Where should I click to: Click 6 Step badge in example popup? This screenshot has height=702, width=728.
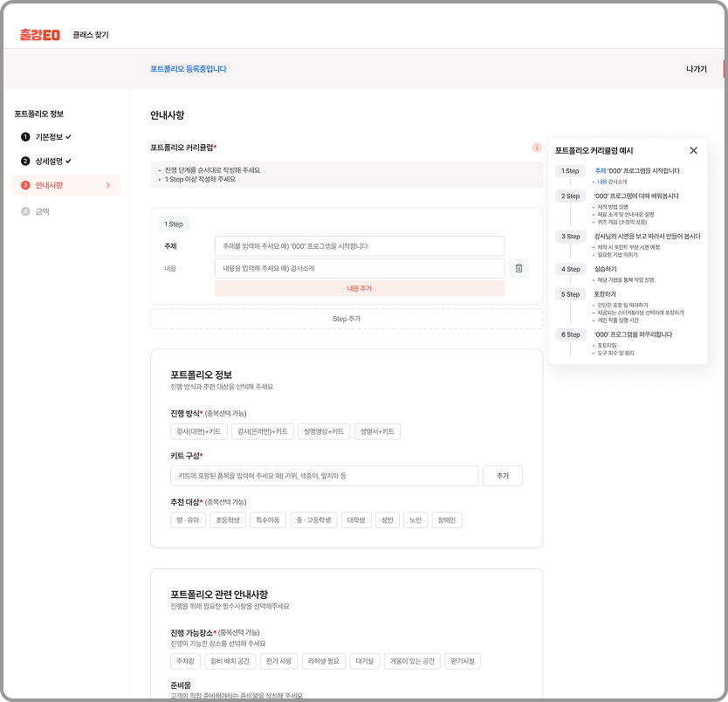(x=570, y=334)
